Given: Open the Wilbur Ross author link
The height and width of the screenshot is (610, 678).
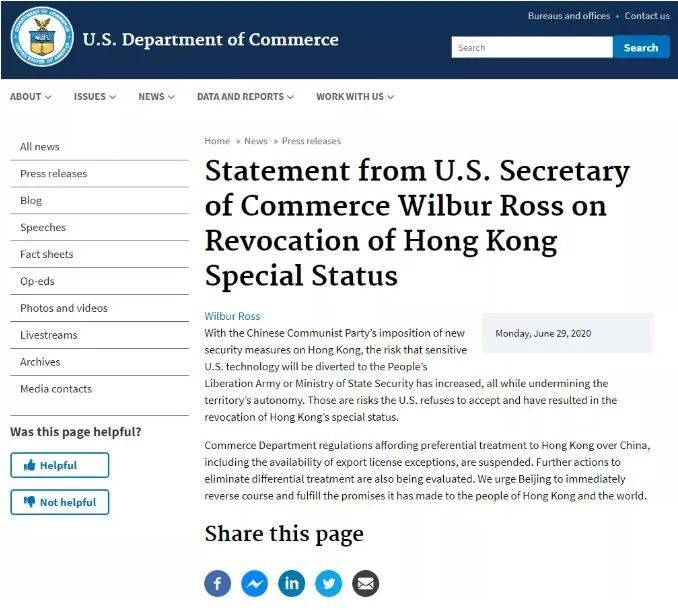Looking at the screenshot, I should click(x=232, y=316).
